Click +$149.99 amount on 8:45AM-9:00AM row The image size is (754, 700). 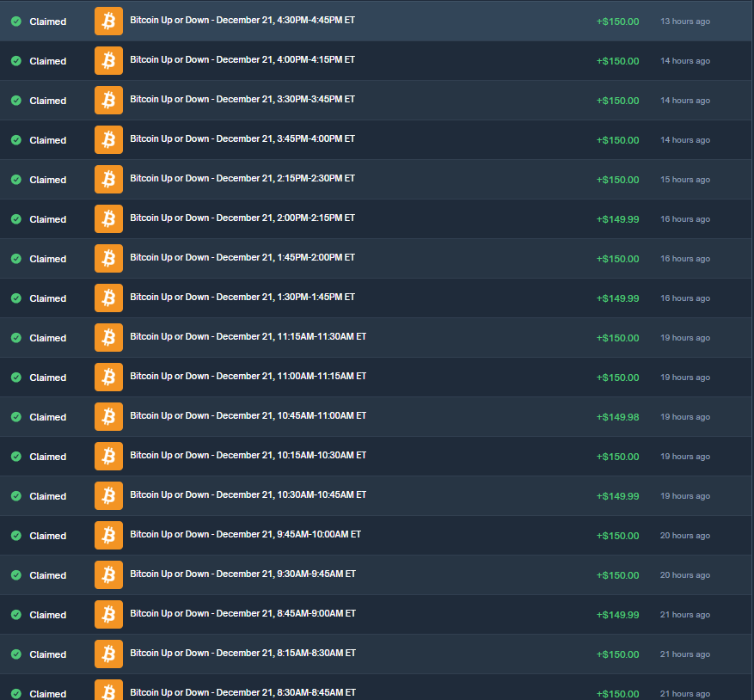coord(618,614)
